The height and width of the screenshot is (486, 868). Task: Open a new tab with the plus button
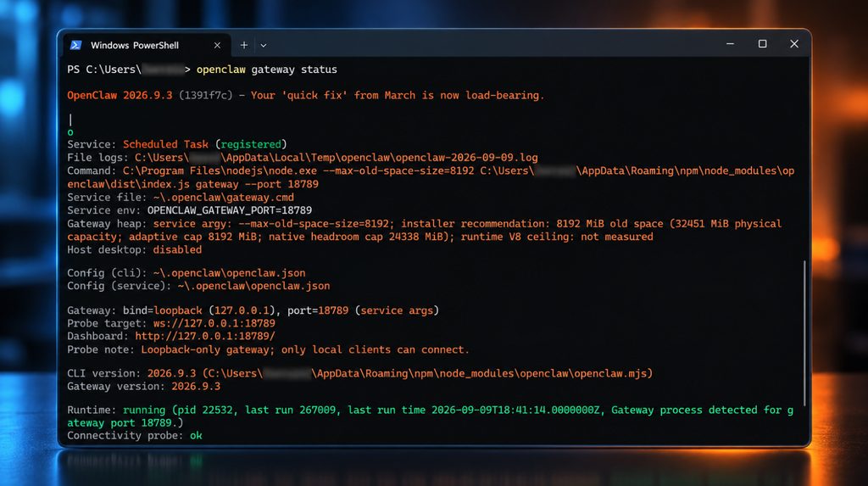[x=243, y=46]
